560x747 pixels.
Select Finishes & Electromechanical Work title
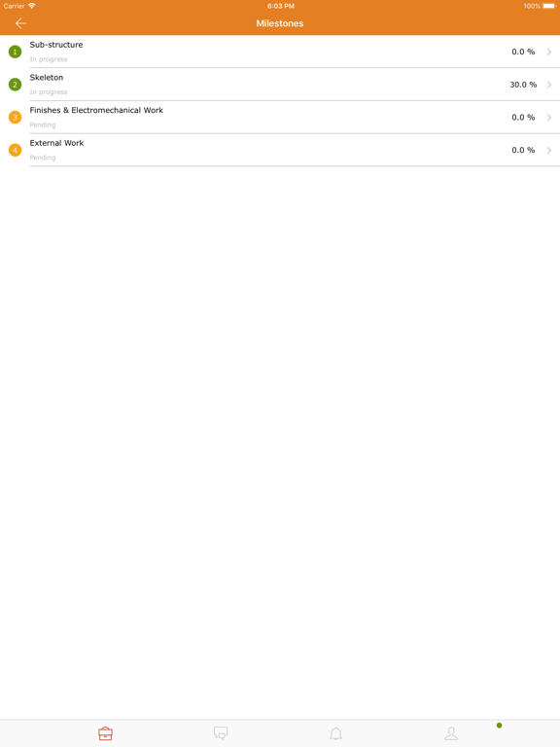[96, 110]
